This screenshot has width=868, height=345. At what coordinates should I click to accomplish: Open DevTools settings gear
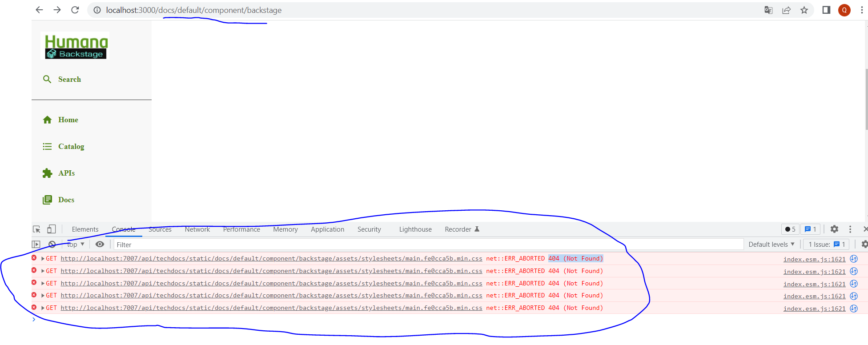(x=834, y=229)
